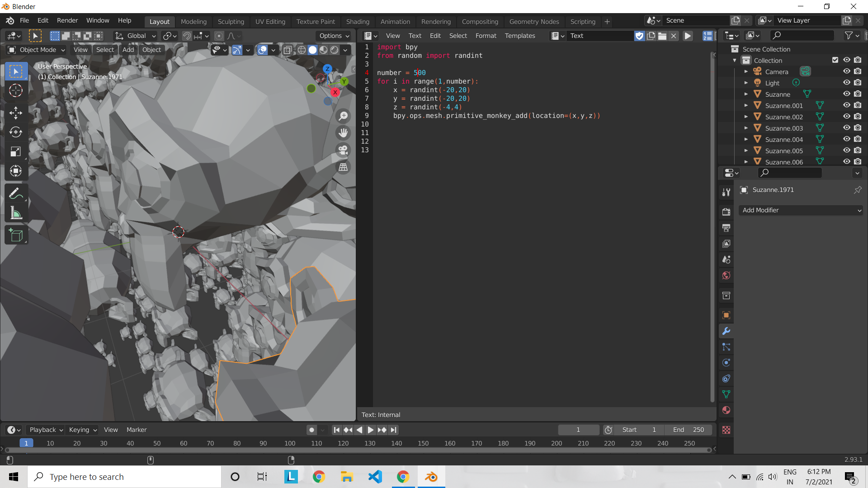868x488 pixels.
Task: Select the Annotate pencil tool
Action: tap(16, 193)
